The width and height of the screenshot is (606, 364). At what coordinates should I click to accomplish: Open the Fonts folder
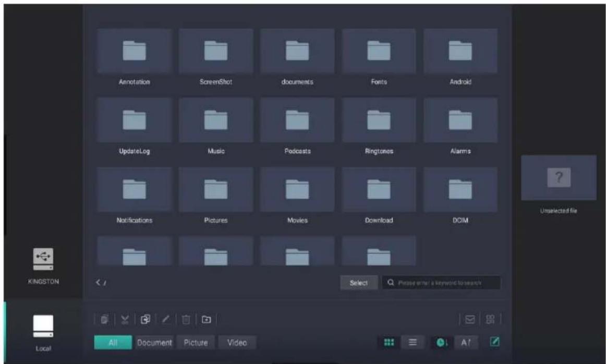pyautogui.click(x=379, y=57)
